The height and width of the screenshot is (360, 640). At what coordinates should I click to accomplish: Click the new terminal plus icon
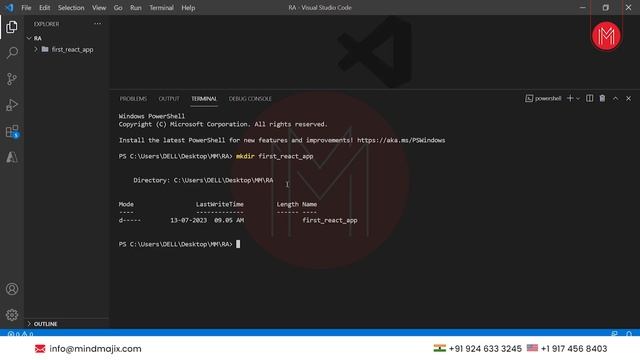tap(570, 98)
